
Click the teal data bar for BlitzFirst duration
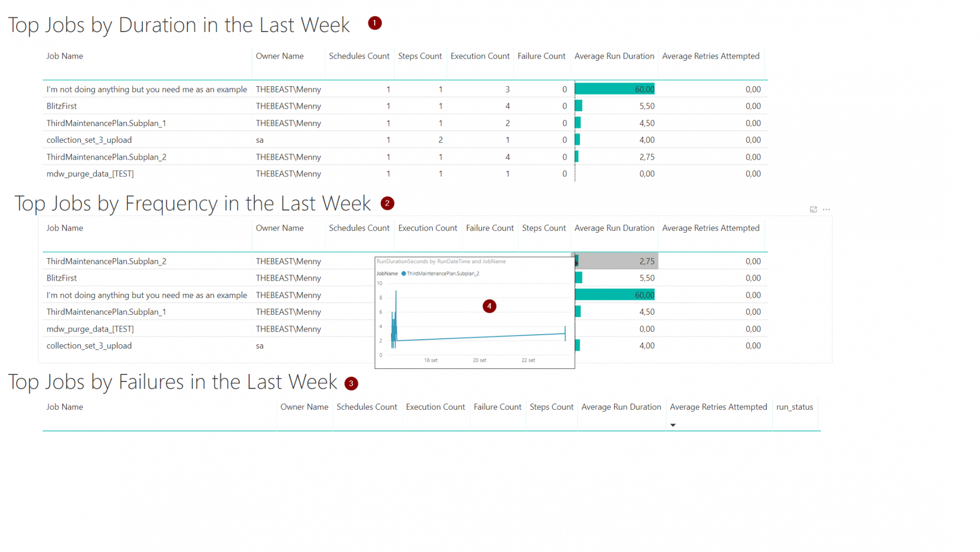[x=578, y=106]
